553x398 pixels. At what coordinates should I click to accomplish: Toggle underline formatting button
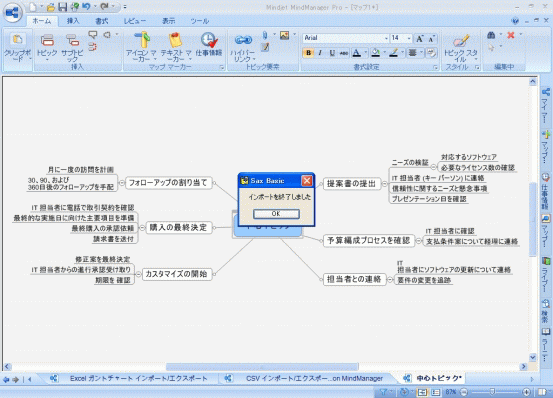(332, 53)
